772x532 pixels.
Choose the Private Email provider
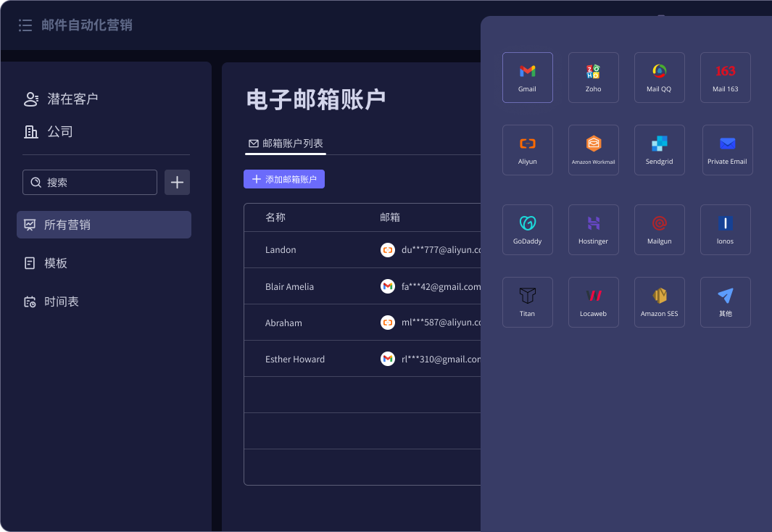pyautogui.click(x=727, y=149)
